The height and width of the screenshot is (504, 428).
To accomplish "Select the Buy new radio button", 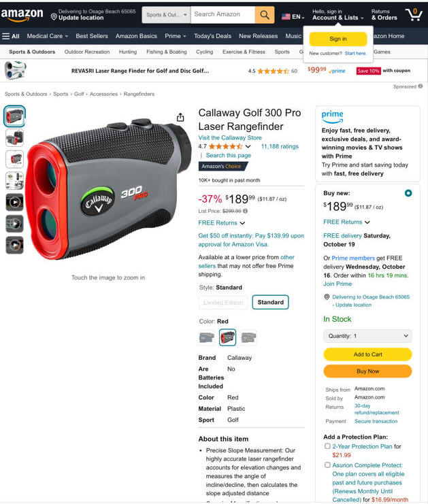I will 408,193.
